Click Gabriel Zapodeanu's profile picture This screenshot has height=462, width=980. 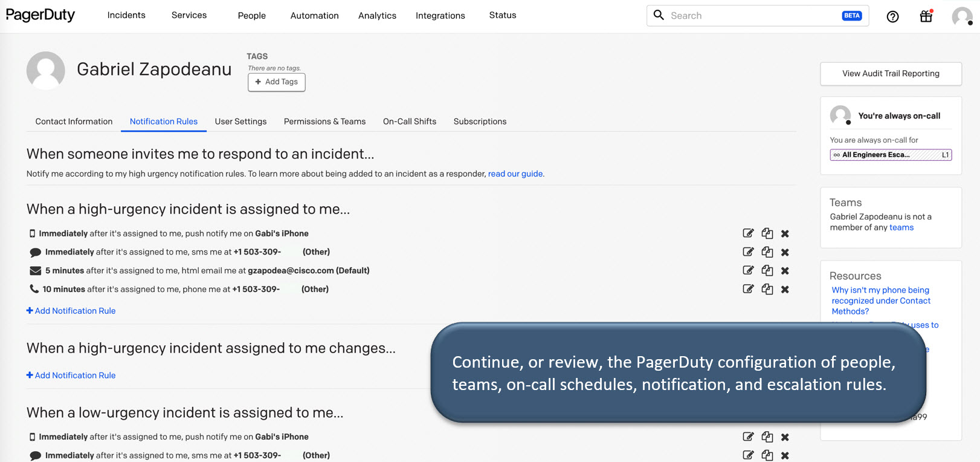point(46,71)
